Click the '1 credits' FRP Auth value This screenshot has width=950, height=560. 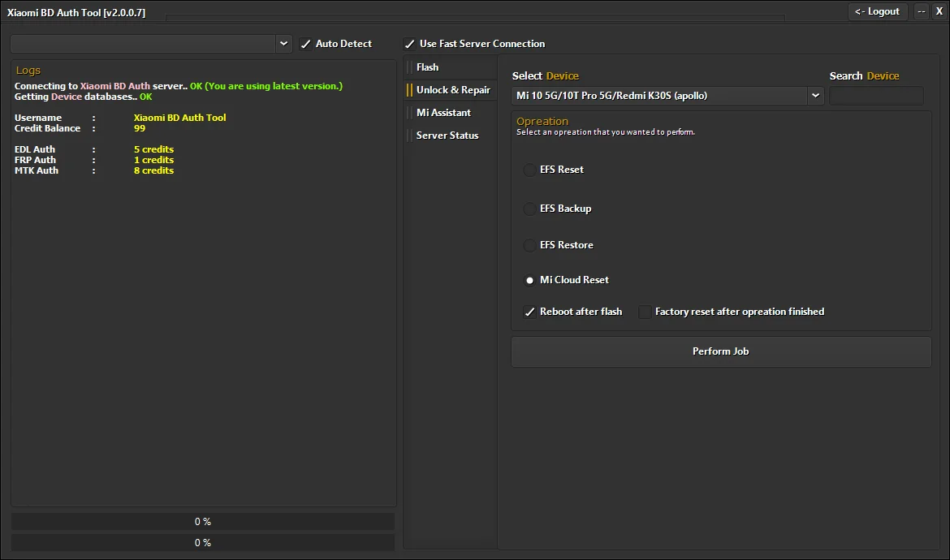154,160
